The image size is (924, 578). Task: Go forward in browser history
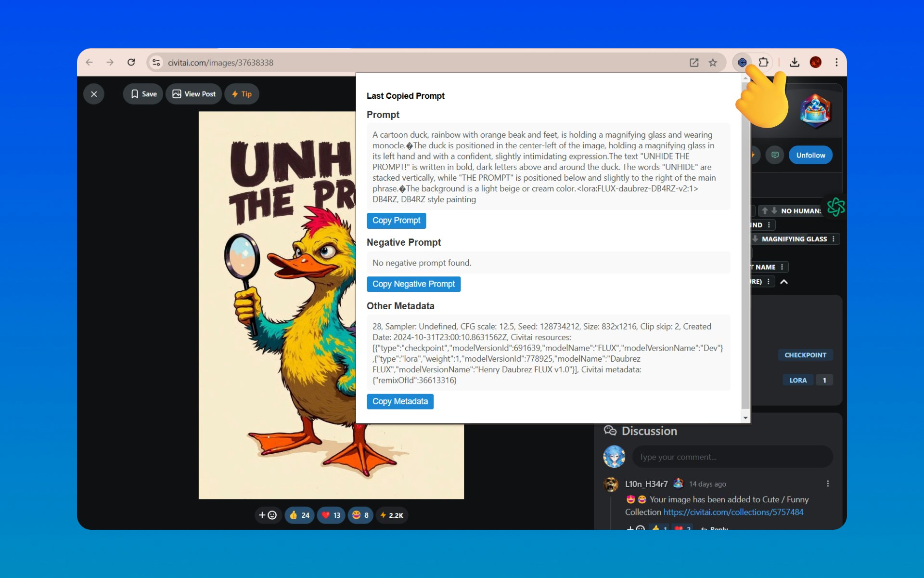110,62
